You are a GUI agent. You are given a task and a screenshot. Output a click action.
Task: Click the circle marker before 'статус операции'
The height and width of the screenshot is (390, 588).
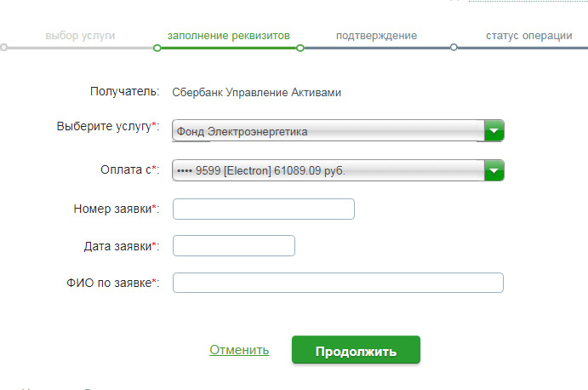(x=454, y=48)
